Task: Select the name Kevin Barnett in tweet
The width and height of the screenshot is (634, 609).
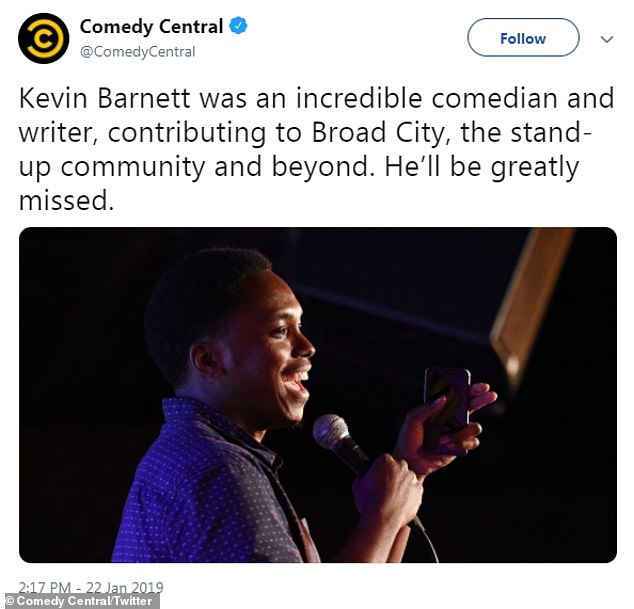Action: pos(105,99)
